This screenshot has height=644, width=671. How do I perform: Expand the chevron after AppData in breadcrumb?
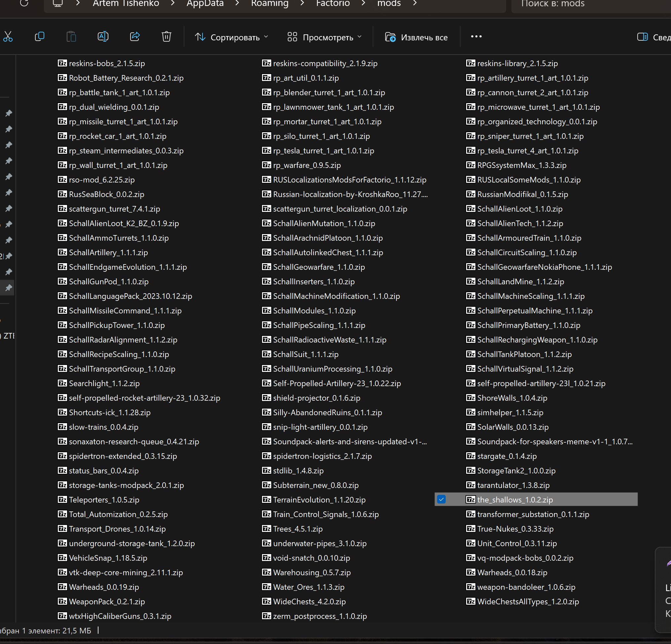tap(237, 3)
